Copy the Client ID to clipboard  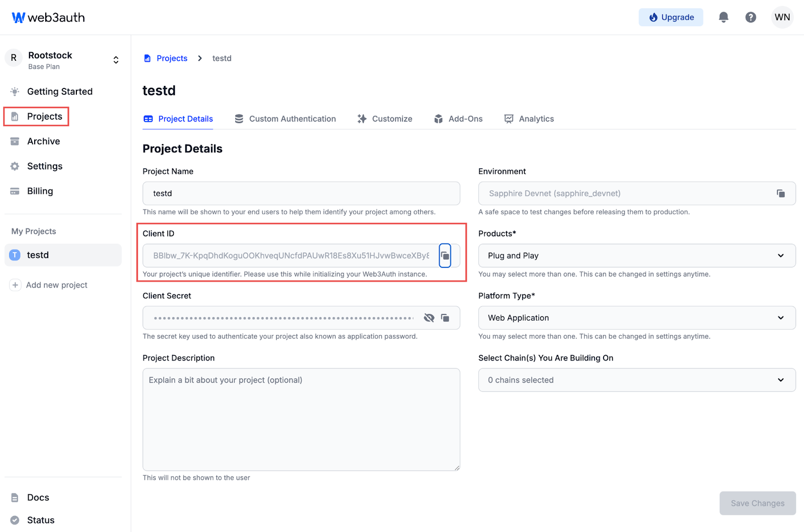pos(445,256)
